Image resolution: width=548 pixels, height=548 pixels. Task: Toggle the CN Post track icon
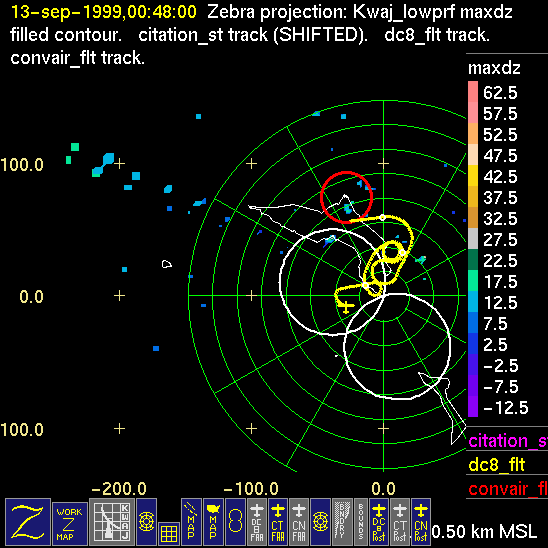pos(421,522)
